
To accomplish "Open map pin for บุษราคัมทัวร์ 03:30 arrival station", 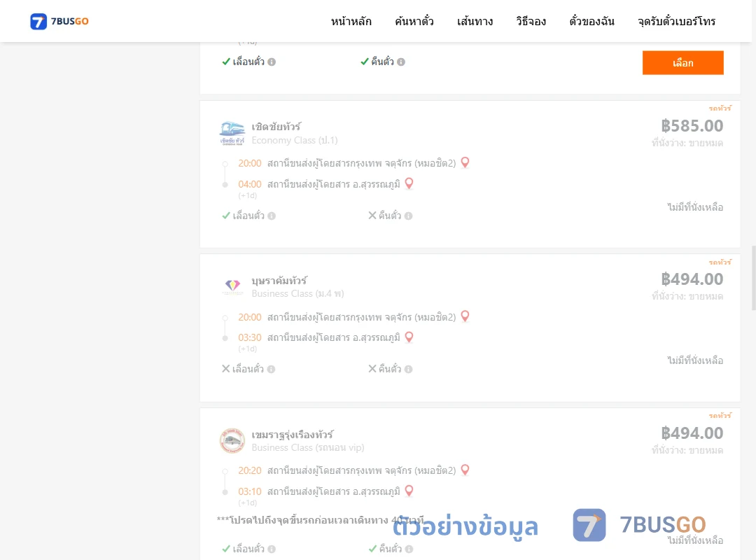I will 409,337.
